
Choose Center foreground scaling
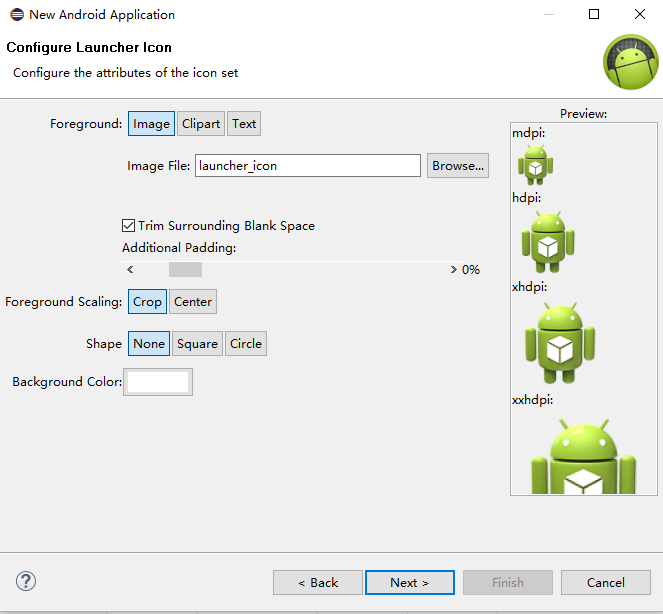point(193,302)
